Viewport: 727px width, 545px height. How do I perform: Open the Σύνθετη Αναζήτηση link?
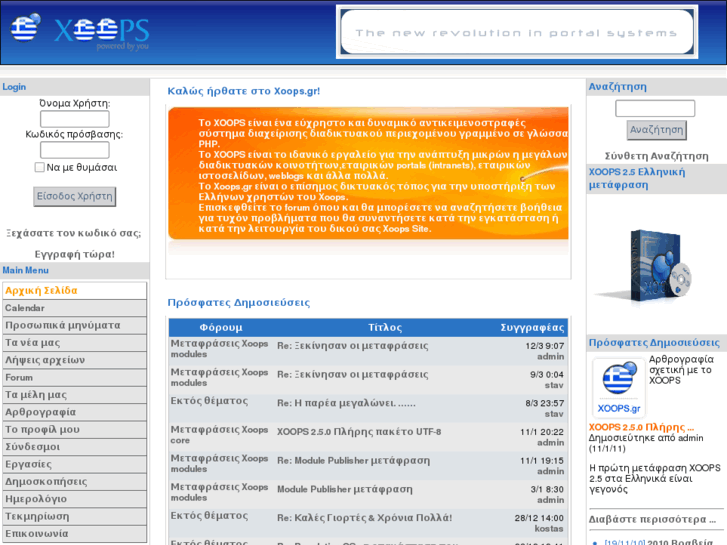[x=657, y=156]
